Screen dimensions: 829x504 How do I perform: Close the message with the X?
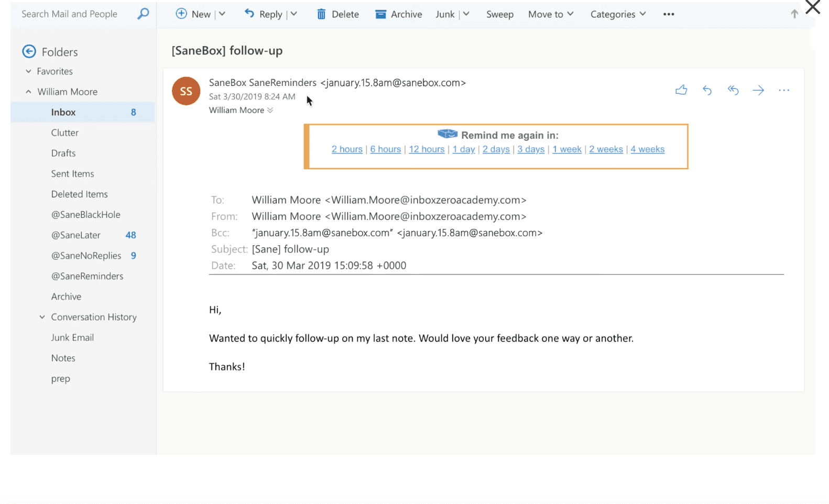tap(813, 7)
